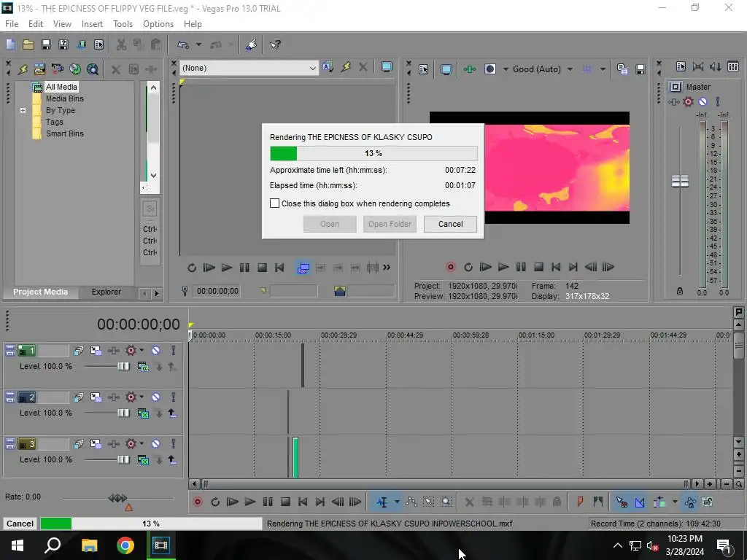This screenshot has width=747, height=560.
Task: Click the Video Preview on External Monitor icon
Action: tap(446, 69)
